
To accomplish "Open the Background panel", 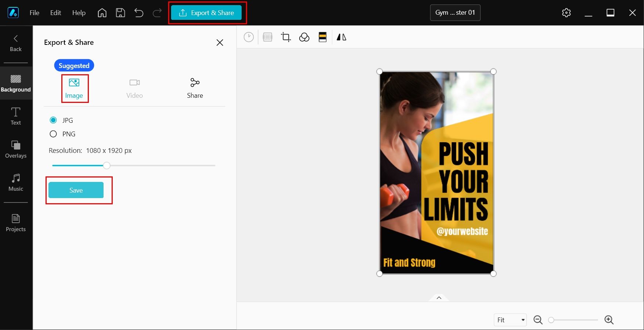I will (16, 83).
